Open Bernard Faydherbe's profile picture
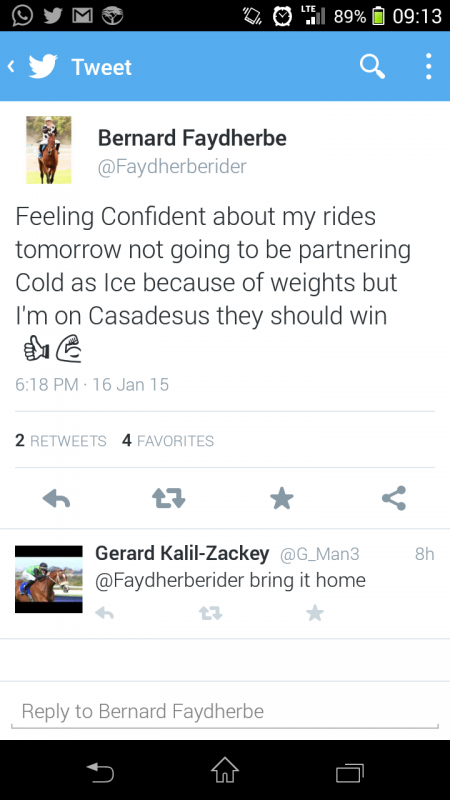This screenshot has height=800, width=450. coord(49,149)
